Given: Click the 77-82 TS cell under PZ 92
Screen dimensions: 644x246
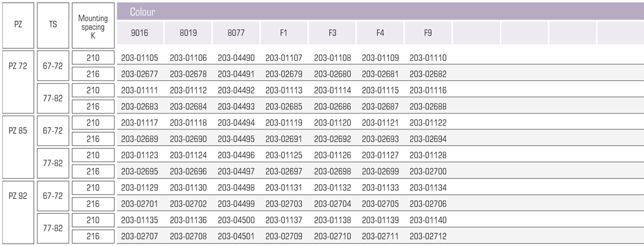Looking at the screenshot, I should pos(53,228).
